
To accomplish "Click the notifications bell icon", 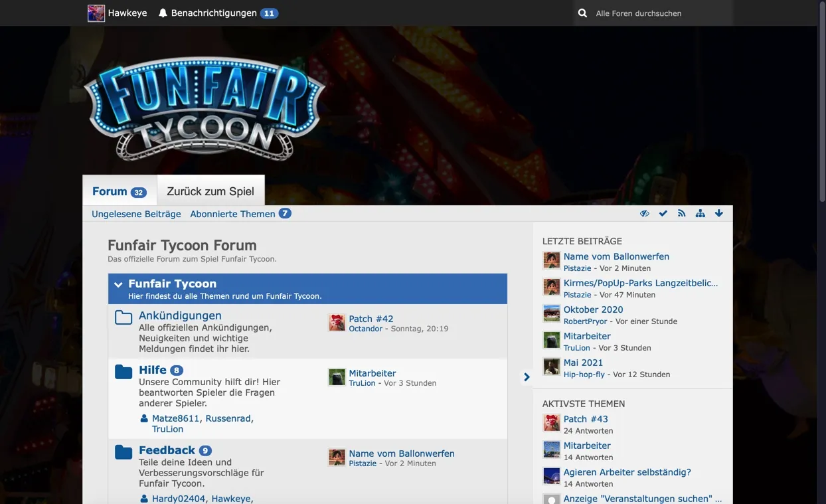I will pos(163,13).
